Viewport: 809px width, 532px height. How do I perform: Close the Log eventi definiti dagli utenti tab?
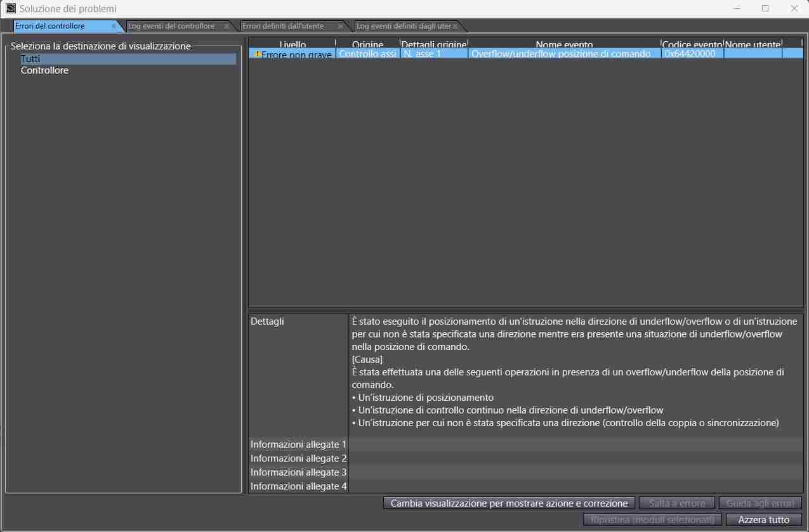click(455, 27)
